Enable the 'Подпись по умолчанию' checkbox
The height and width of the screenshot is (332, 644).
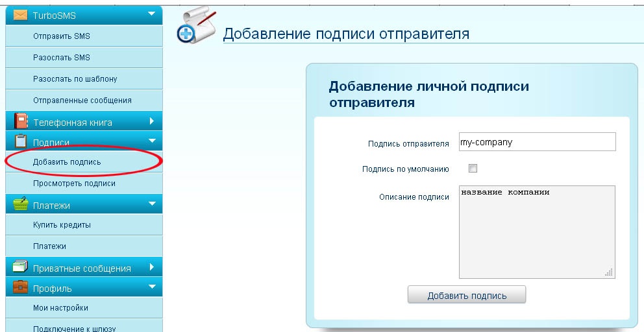473,169
